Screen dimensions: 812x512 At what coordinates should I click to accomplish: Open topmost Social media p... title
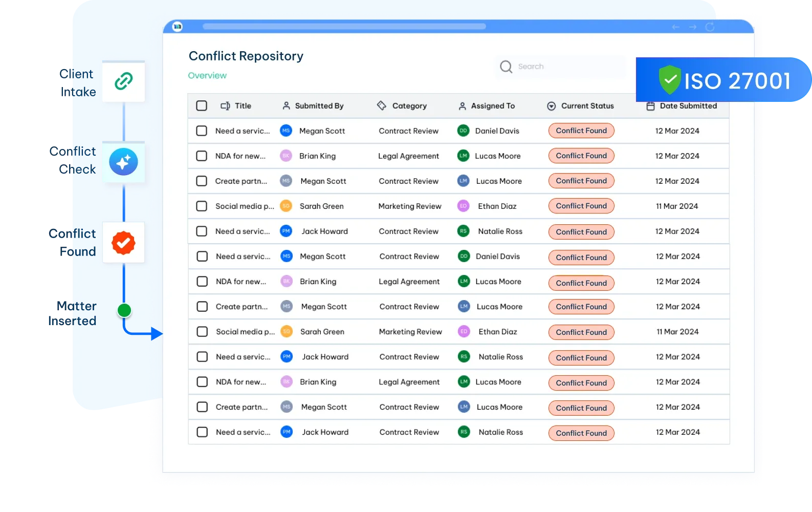click(x=245, y=206)
